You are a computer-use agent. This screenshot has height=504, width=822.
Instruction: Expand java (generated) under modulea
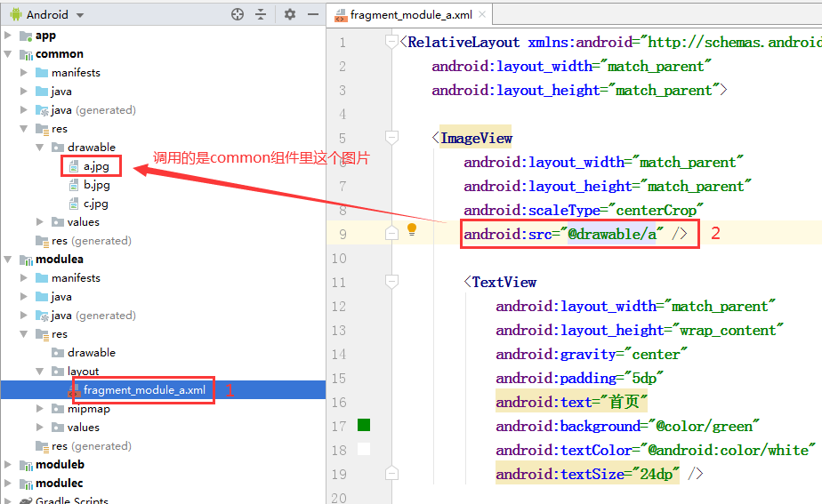click(24, 316)
